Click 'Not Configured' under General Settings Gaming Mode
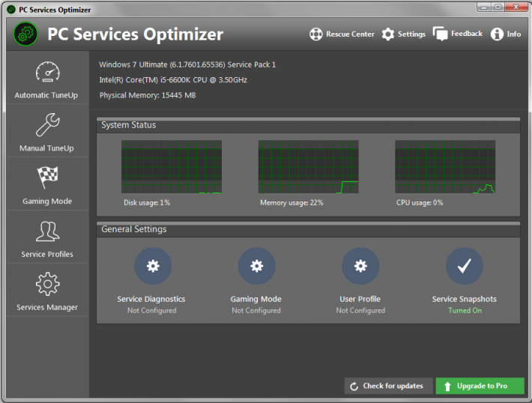Image resolution: width=532 pixels, height=403 pixels. tap(256, 311)
